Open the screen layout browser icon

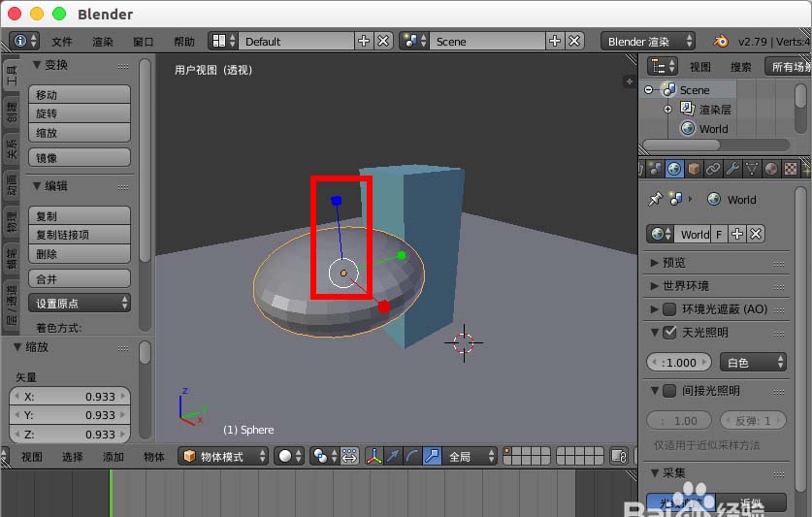click(223, 41)
